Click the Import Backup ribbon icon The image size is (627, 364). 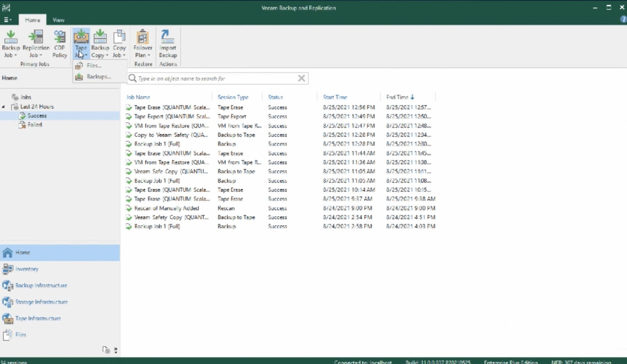coord(168,37)
